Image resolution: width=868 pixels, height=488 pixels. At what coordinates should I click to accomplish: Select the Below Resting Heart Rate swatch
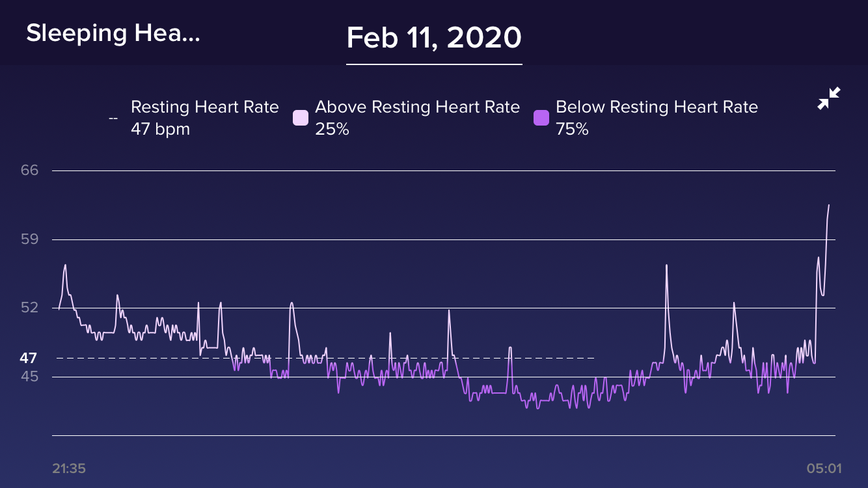coord(541,118)
